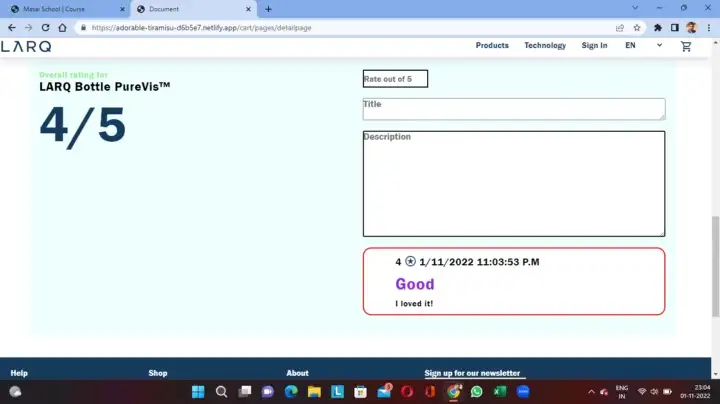This screenshot has height=404, width=720.
Task: Go forward in browser history
Action: [x=28, y=28]
